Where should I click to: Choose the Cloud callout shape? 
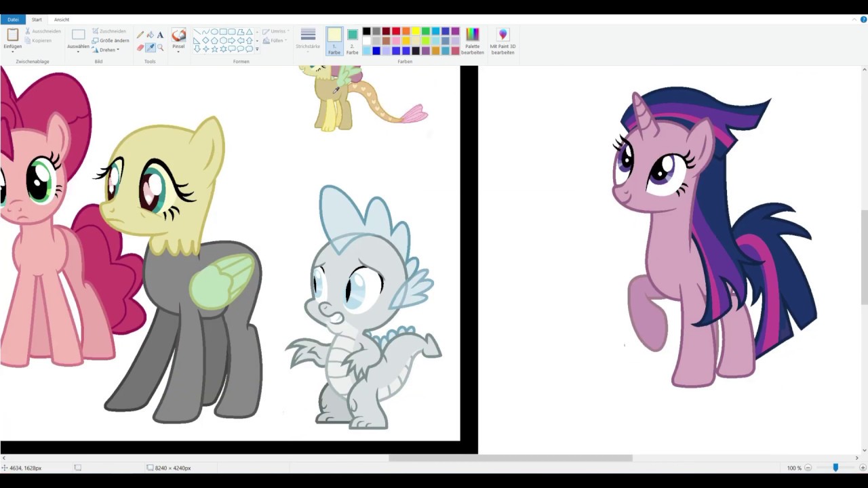coord(250,49)
